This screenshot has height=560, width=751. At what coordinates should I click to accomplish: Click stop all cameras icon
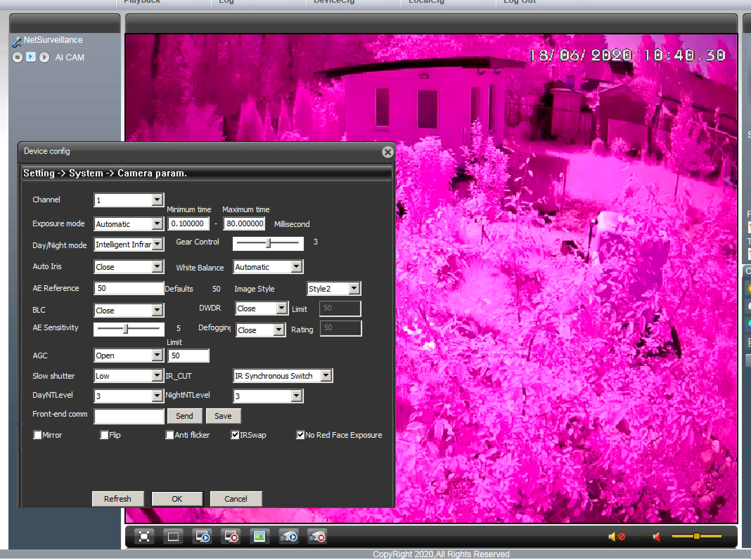point(317,536)
